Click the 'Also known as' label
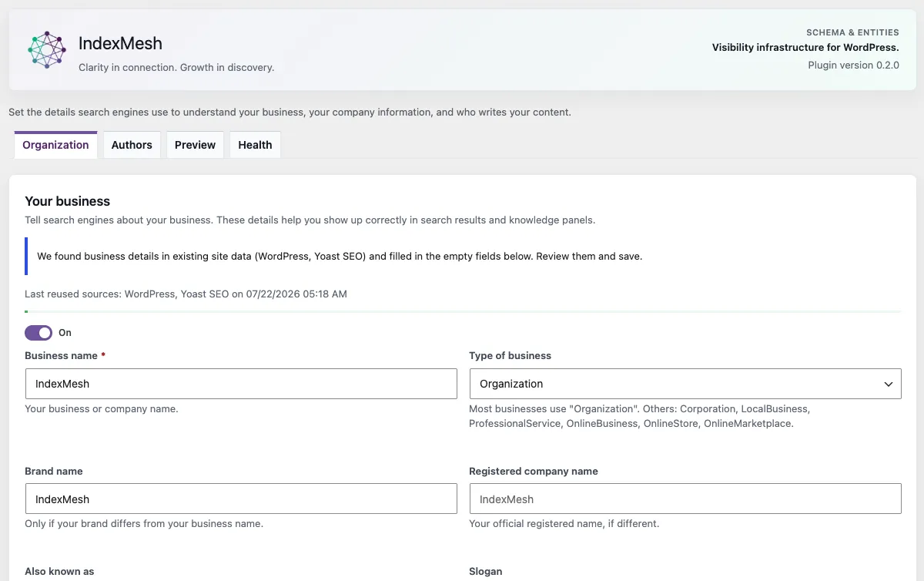The image size is (924, 581). point(59,572)
